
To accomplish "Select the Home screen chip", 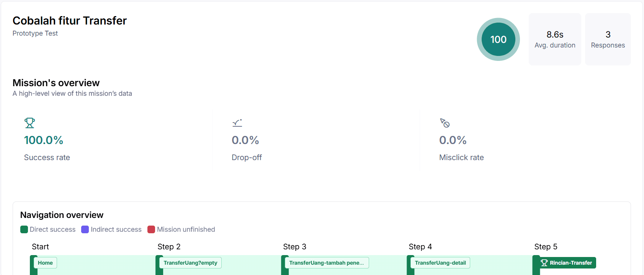I will click(45, 263).
